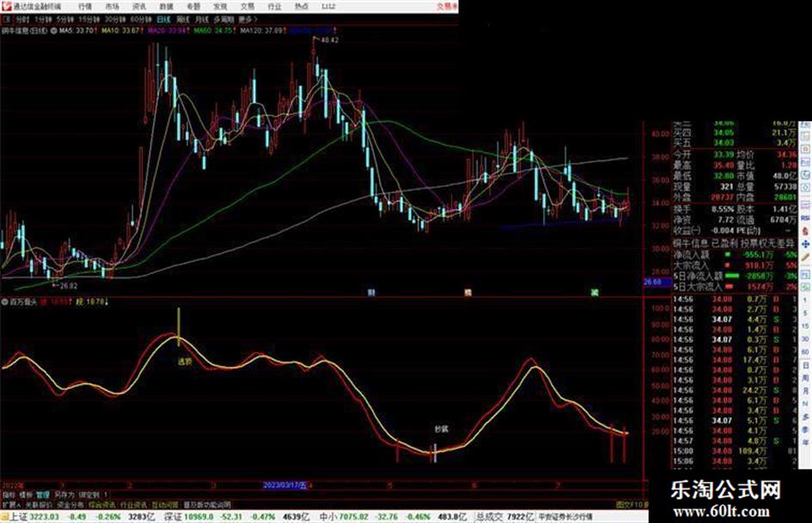This screenshot has height=523, width=812.
Task: Switch to 30分钟 period
Action: (115, 19)
